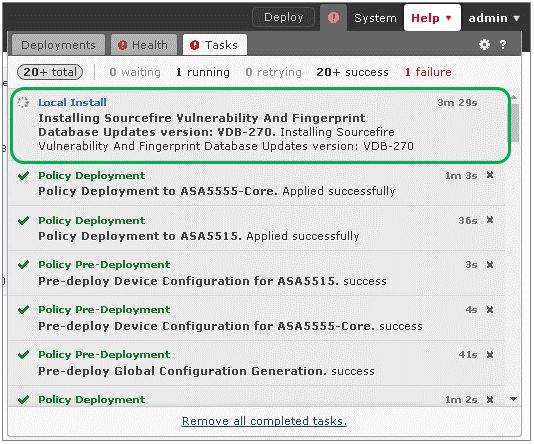The image size is (534, 444).
Task: Open the admin user dropdown
Action: tap(494, 18)
